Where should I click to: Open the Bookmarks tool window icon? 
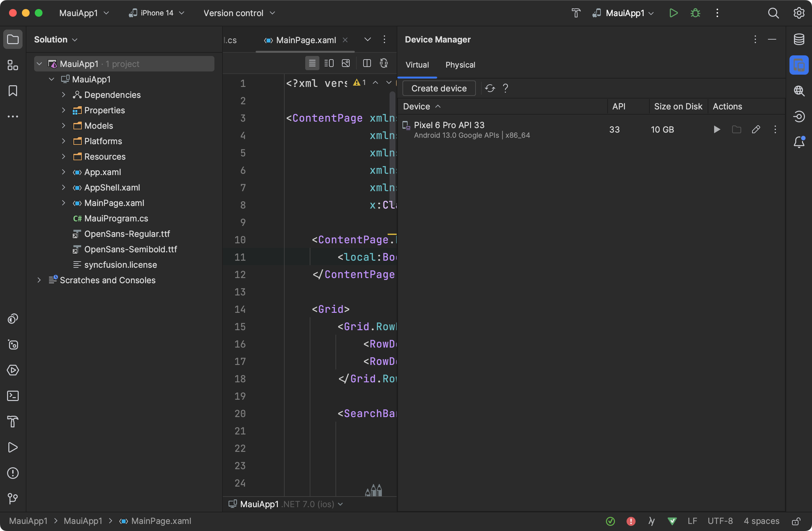pyautogui.click(x=13, y=91)
